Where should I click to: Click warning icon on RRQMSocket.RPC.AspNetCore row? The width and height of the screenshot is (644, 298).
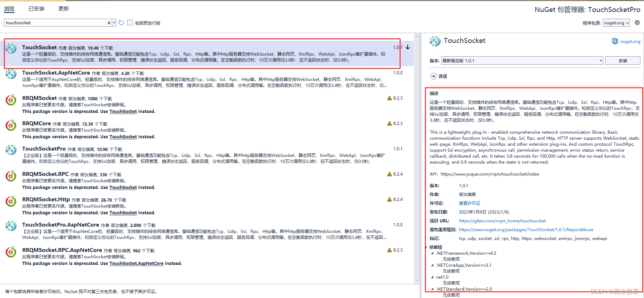click(x=389, y=250)
